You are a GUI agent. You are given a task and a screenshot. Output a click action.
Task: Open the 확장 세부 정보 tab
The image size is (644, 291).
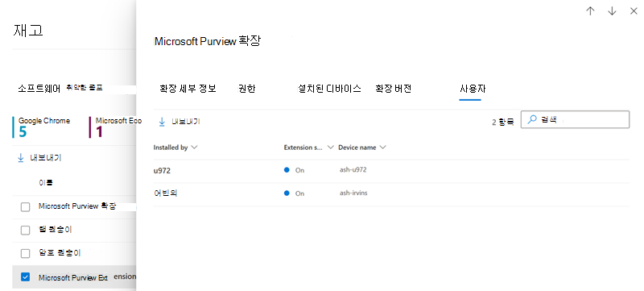[188, 89]
